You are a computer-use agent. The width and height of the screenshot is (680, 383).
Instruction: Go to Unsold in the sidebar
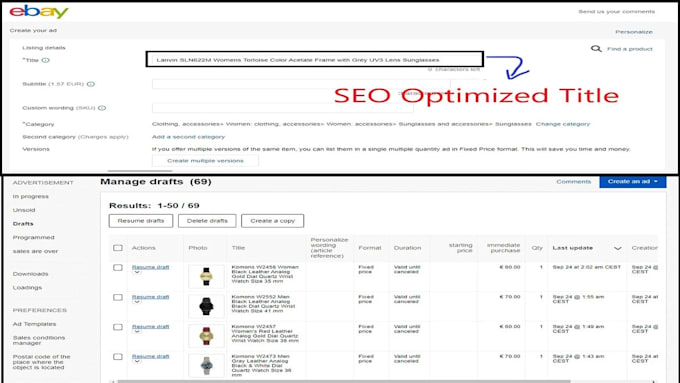(24, 210)
